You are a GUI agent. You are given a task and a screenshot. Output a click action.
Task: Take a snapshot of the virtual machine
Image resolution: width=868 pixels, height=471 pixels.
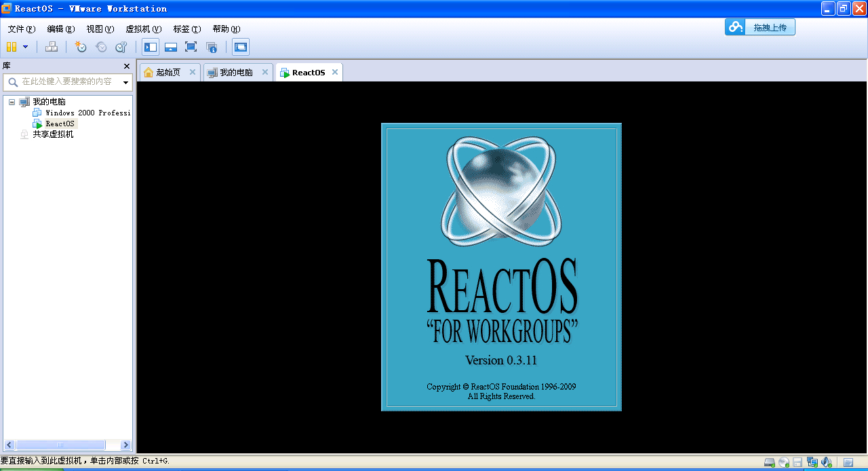coord(81,47)
